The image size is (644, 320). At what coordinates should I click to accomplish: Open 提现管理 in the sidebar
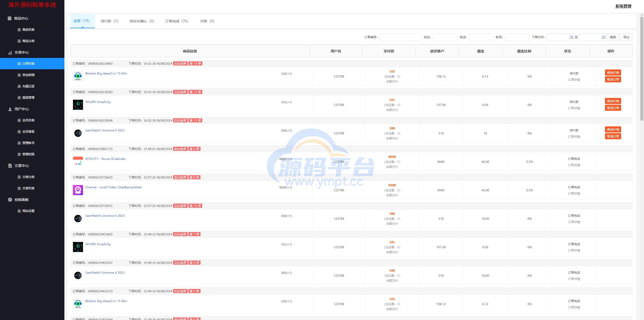pyautogui.click(x=28, y=98)
